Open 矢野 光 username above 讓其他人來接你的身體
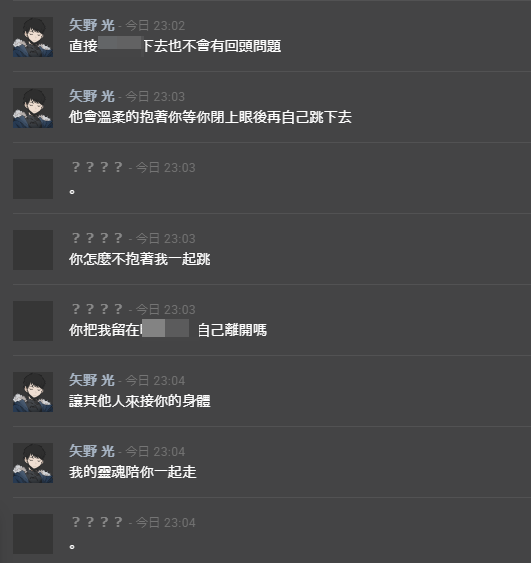The width and height of the screenshot is (531, 563). [x=92, y=380]
